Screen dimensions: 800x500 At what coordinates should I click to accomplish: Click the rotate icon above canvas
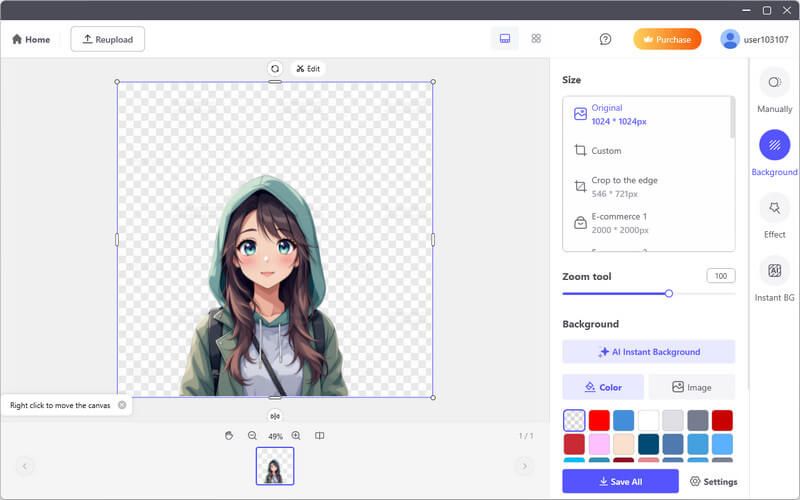pos(274,69)
